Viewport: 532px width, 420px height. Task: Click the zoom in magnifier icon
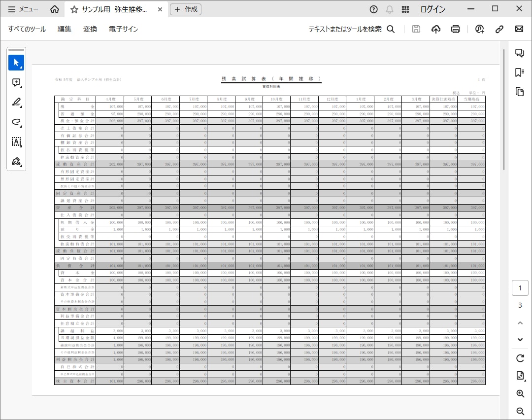coord(520,393)
